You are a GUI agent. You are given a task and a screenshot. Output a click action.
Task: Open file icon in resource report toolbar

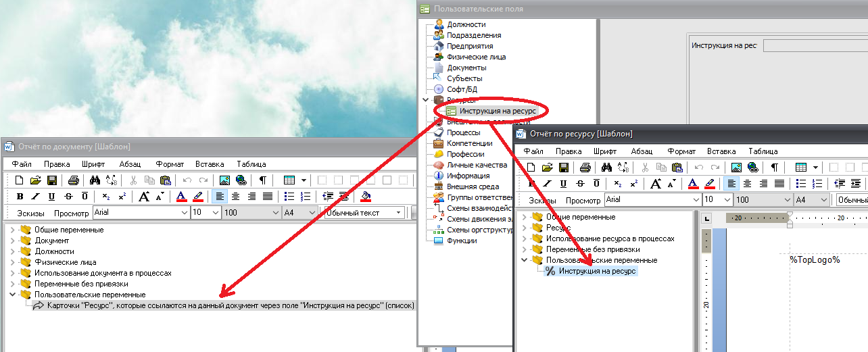[x=547, y=168]
